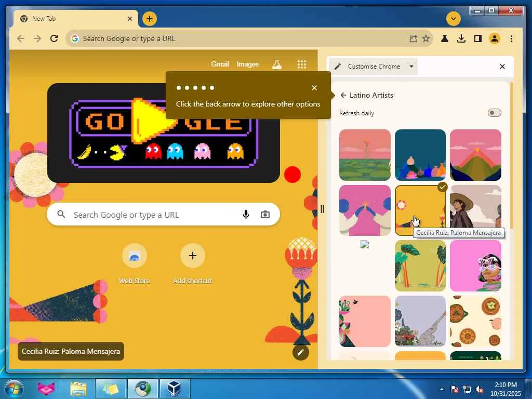This screenshot has width=532, height=399.
Task: Close the tutorial tooltip bubble
Action: pos(314,88)
